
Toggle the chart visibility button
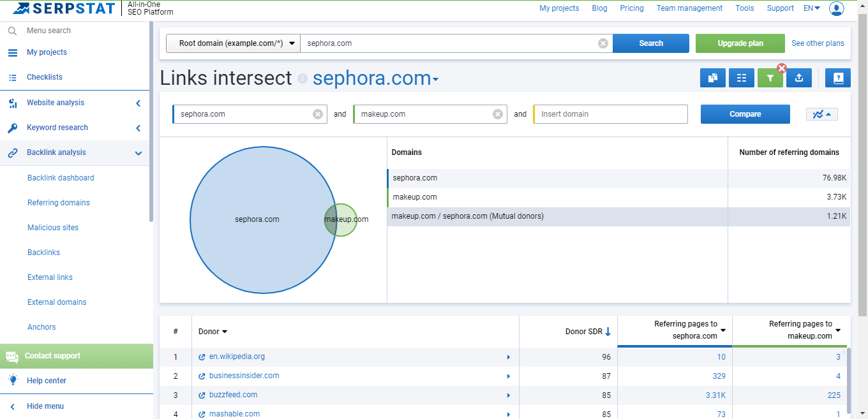[x=822, y=114]
